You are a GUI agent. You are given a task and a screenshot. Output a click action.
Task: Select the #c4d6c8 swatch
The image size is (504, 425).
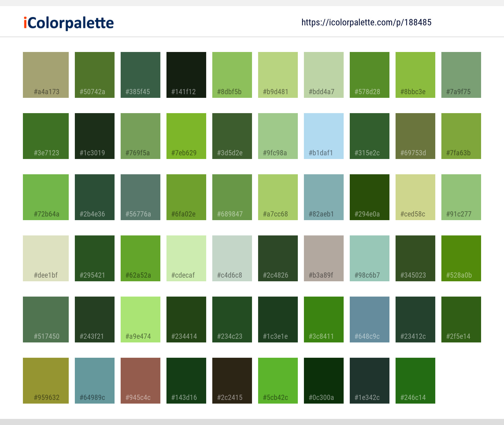tap(232, 258)
